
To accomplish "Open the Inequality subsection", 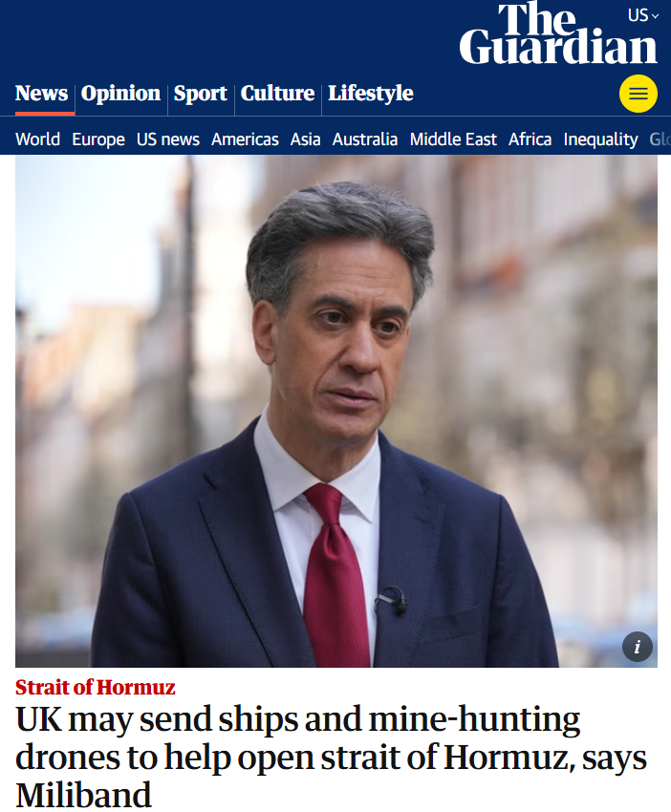I will tap(600, 139).
